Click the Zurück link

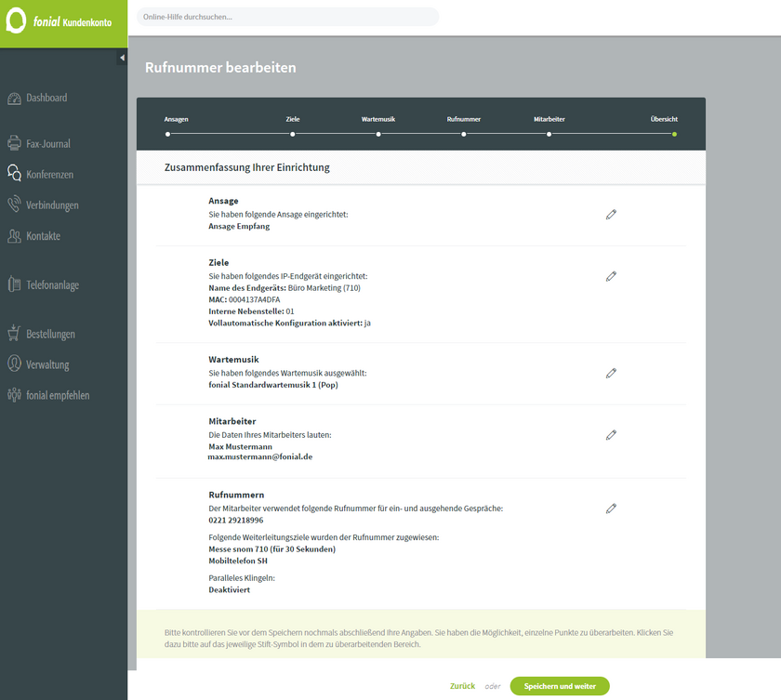coord(462,686)
